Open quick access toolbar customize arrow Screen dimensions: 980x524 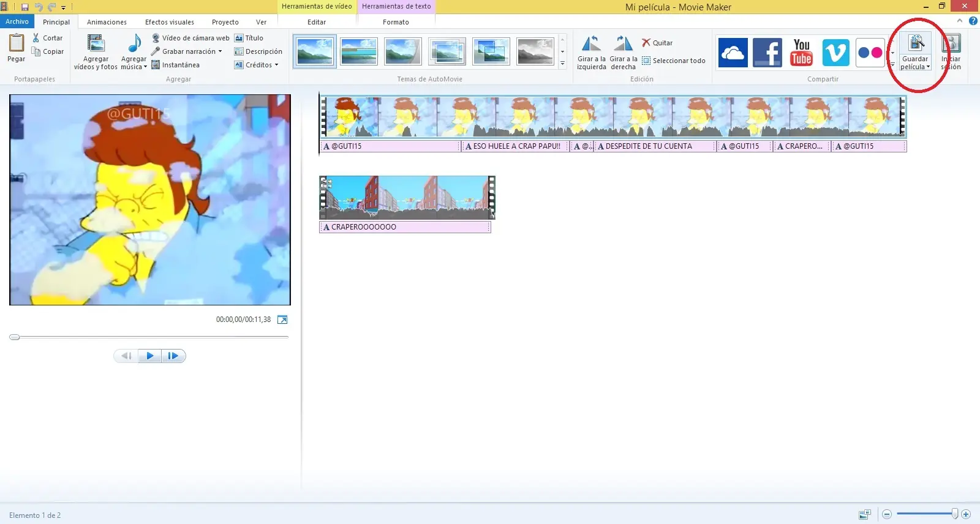(63, 8)
